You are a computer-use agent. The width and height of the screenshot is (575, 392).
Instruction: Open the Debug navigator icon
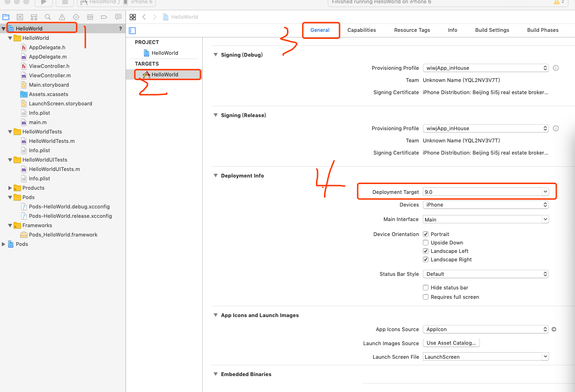[x=90, y=17]
